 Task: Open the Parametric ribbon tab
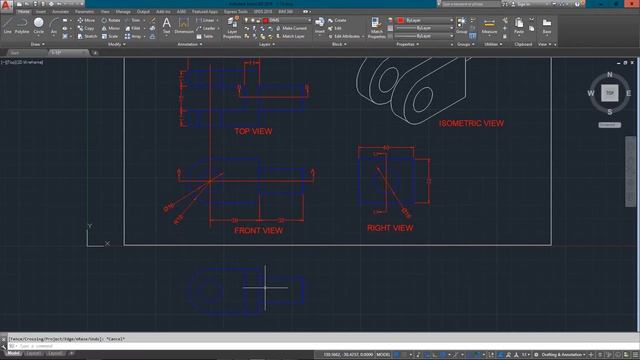pyautogui.click(x=84, y=12)
